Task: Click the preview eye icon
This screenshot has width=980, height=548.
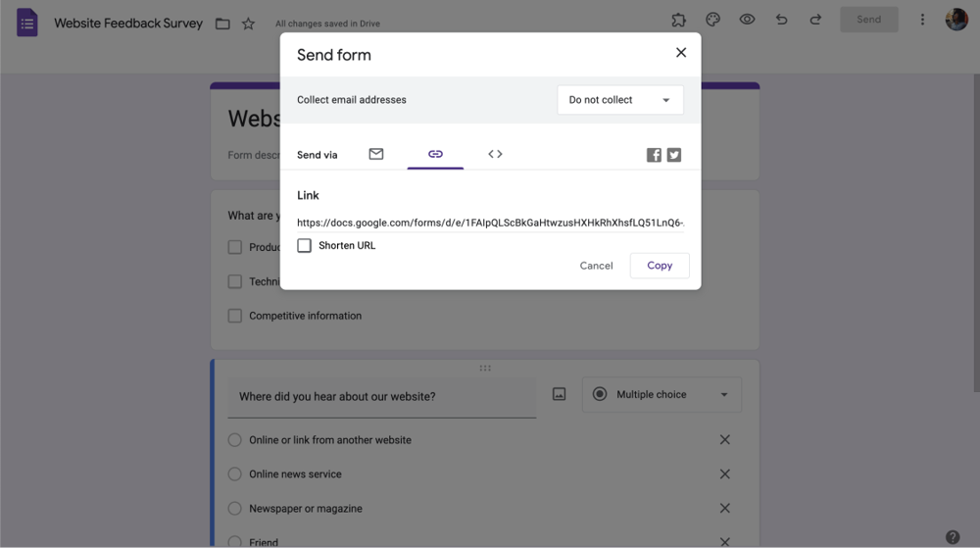Action: click(747, 20)
